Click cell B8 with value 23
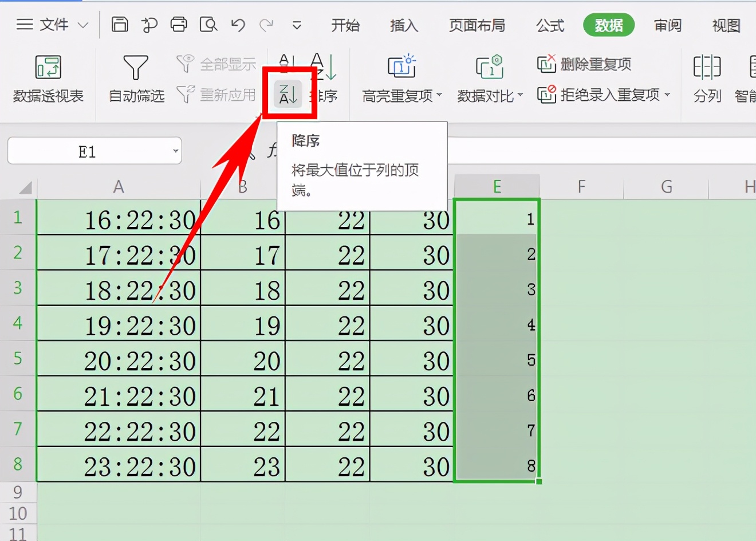 pyautogui.click(x=243, y=464)
